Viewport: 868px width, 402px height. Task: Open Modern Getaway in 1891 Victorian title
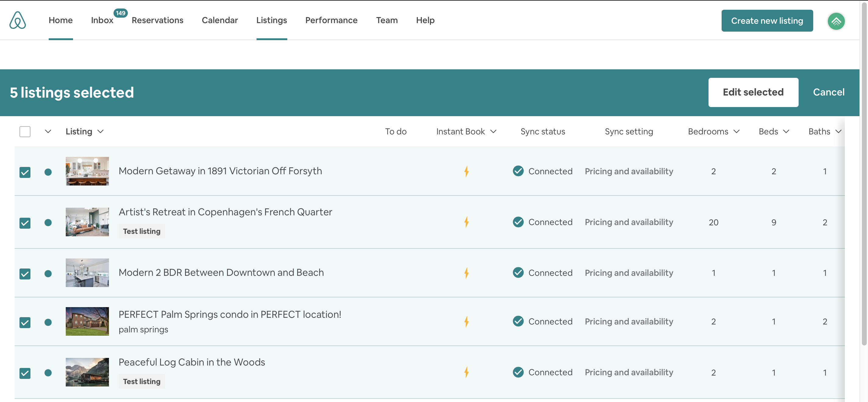click(220, 171)
